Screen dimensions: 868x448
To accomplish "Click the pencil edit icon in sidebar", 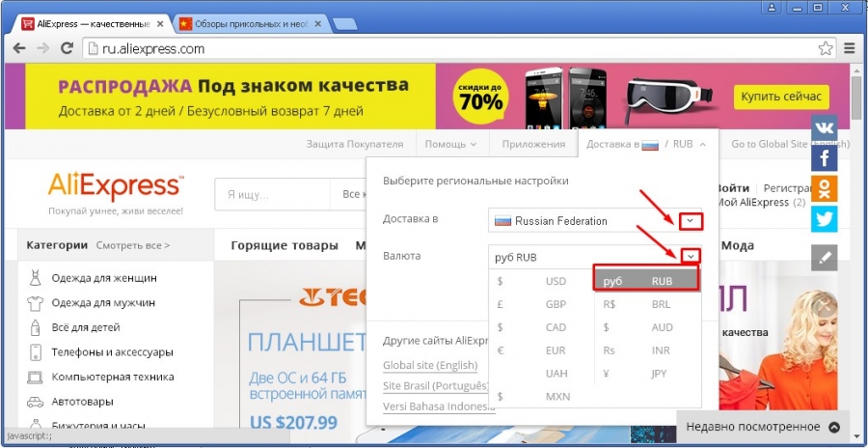I will point(825,258).
